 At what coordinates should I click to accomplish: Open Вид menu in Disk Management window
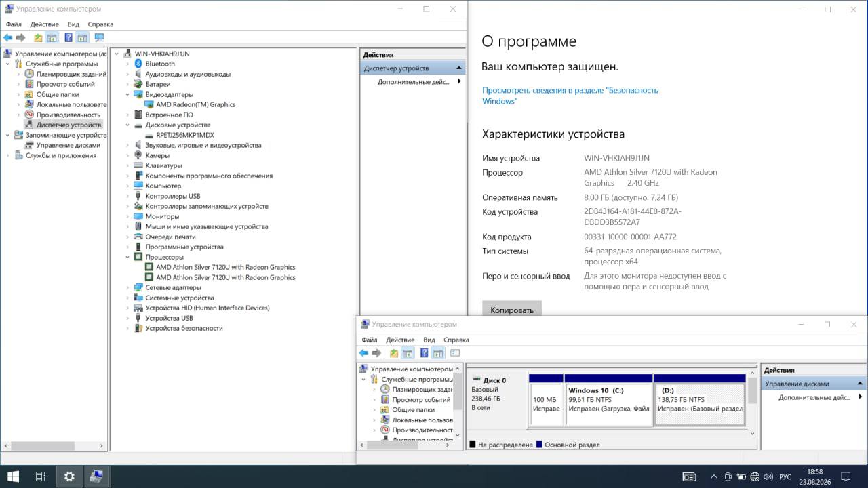[x=429, y=340]
